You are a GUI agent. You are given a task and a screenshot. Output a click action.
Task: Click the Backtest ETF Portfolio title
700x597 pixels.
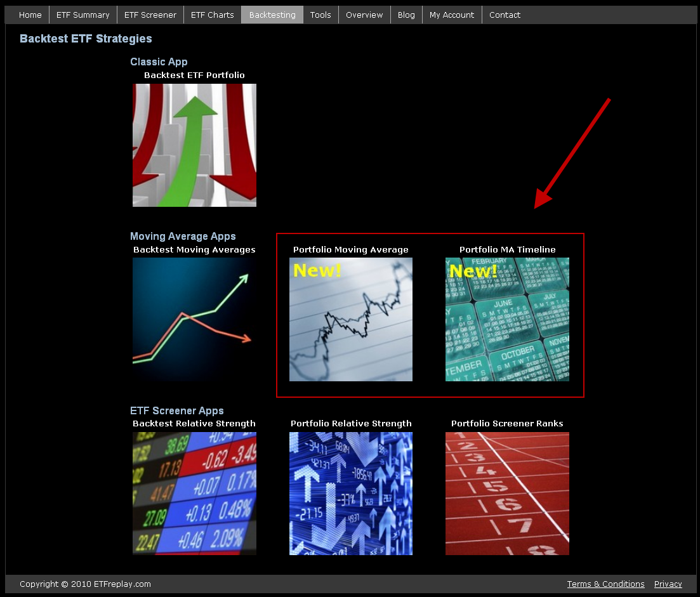tap(194, 75)
